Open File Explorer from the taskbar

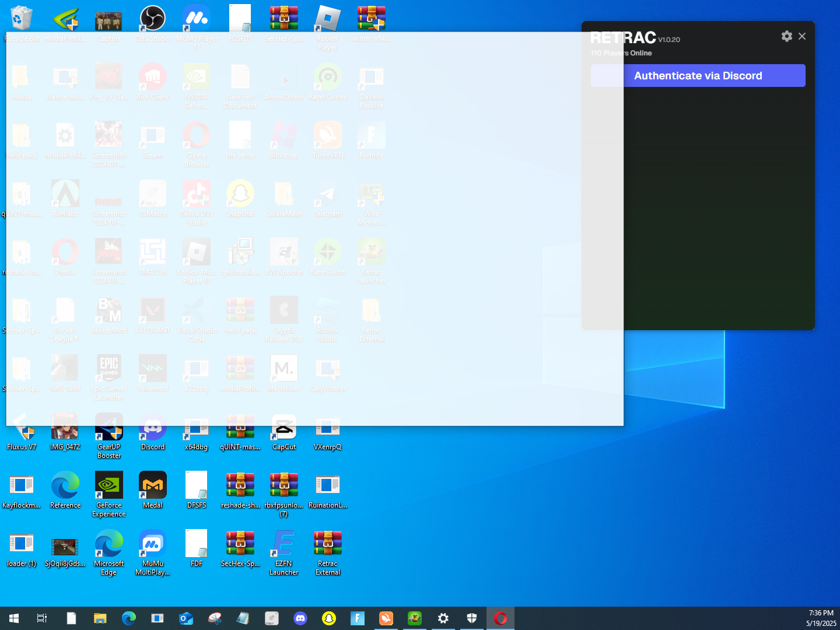pos(100,618)
